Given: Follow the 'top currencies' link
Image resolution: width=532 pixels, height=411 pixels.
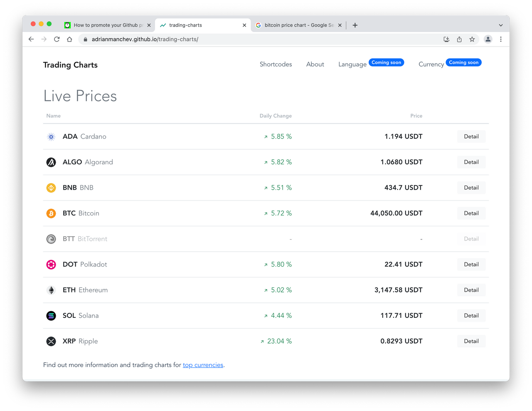Looking at the screenshot, I should [203, 365].
